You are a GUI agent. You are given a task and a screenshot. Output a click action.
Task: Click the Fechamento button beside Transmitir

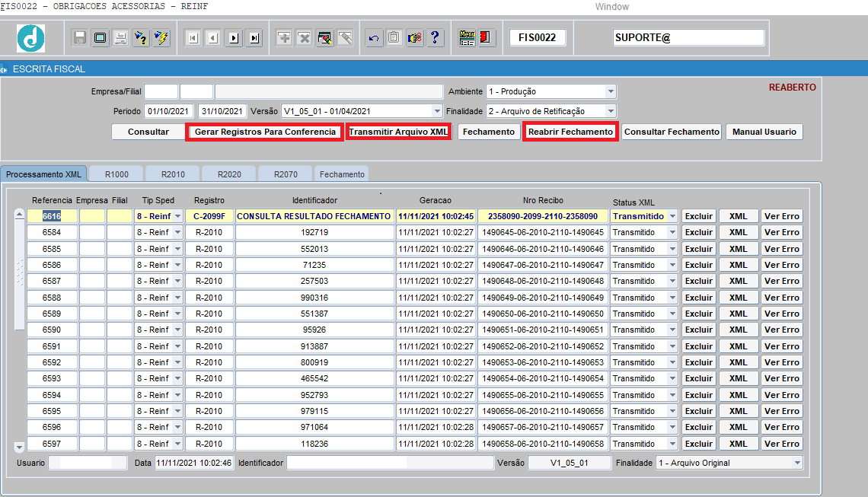[x=489, y=132]
